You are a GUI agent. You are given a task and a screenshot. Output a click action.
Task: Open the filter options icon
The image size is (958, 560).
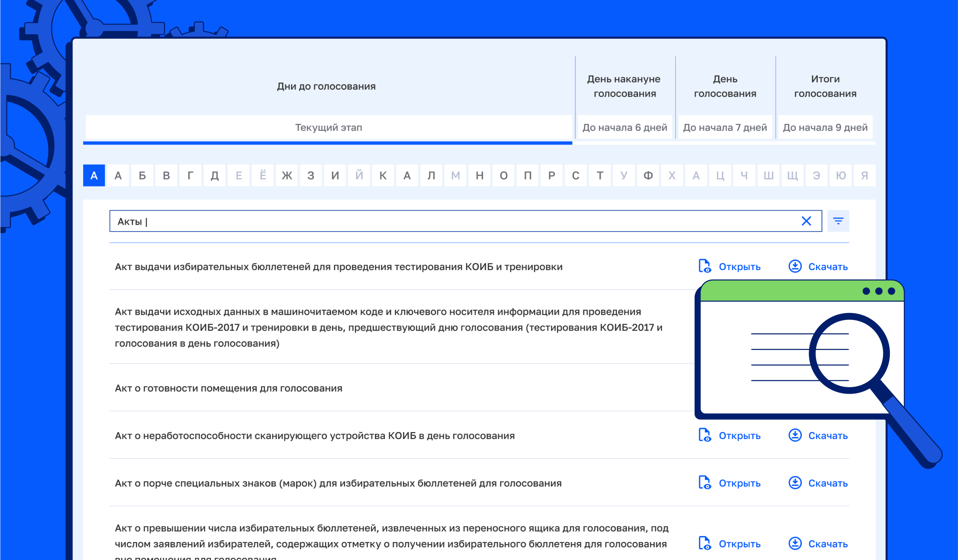click(838, 221)
